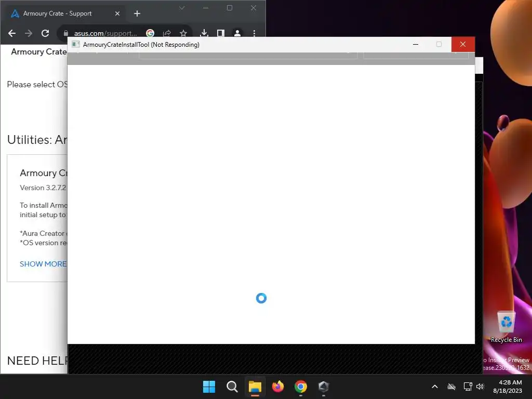532x399 pixels.
Task: Open Chrome downloads icon
Action: pyautogui.click(x=204, y=33)
